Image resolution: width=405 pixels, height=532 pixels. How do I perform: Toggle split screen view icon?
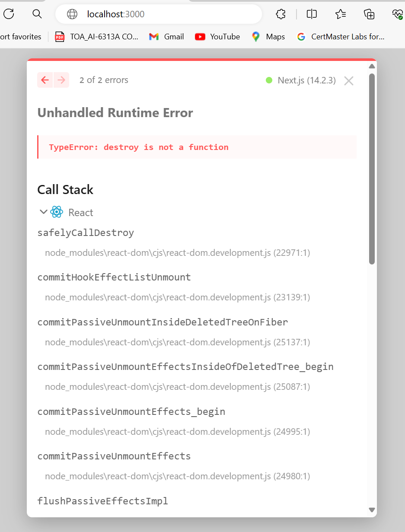pos(312,14)
